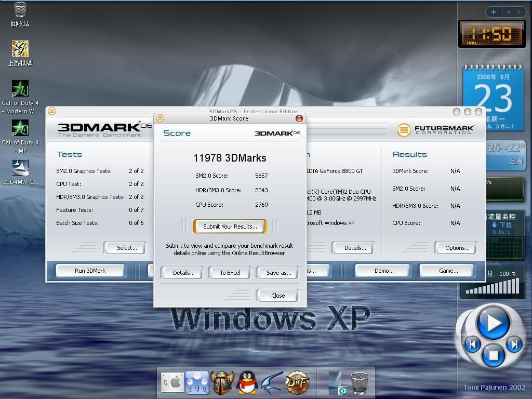The width and height of the screenshot is (532, 399).
Task: Click the SM2.0 Score value 5657
Action: (x=261, y=176)
